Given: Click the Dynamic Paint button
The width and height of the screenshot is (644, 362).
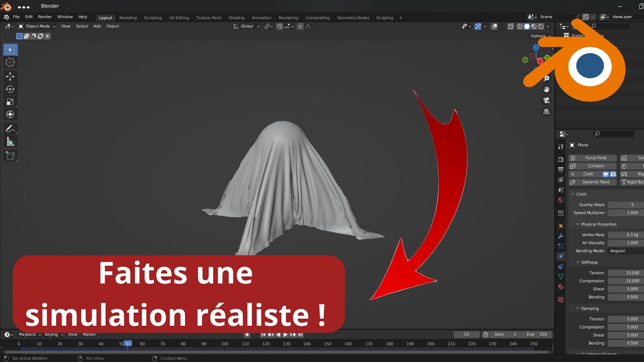Looking at the screenshot, I should point(593,182).
